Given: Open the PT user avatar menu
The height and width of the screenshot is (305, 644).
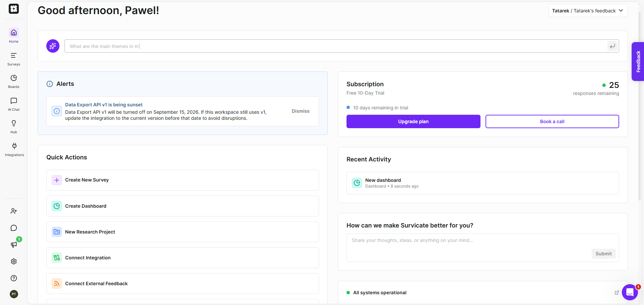Looking at the screenshot, I should click(x=14, y=294).
